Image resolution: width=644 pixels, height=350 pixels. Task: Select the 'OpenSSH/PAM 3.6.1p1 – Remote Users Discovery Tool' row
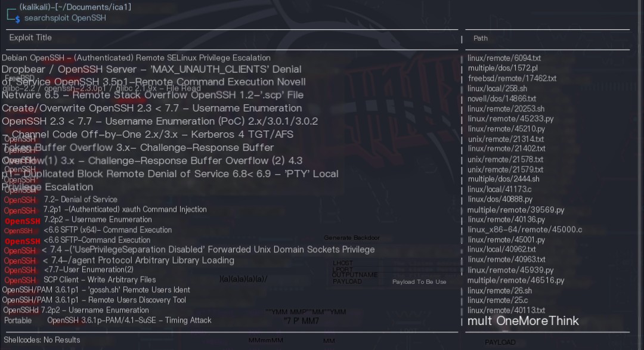(94, 301)
